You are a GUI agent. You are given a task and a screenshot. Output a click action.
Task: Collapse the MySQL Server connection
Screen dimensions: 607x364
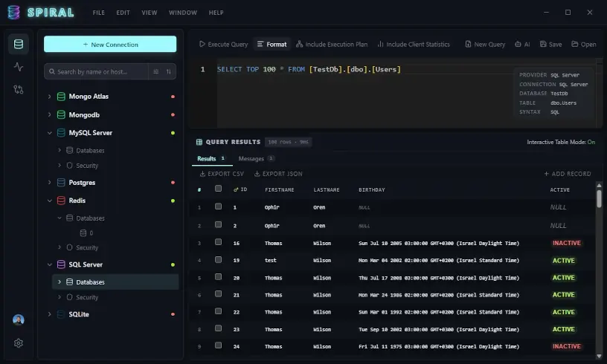pyautogui.click(x=50, y=133)
